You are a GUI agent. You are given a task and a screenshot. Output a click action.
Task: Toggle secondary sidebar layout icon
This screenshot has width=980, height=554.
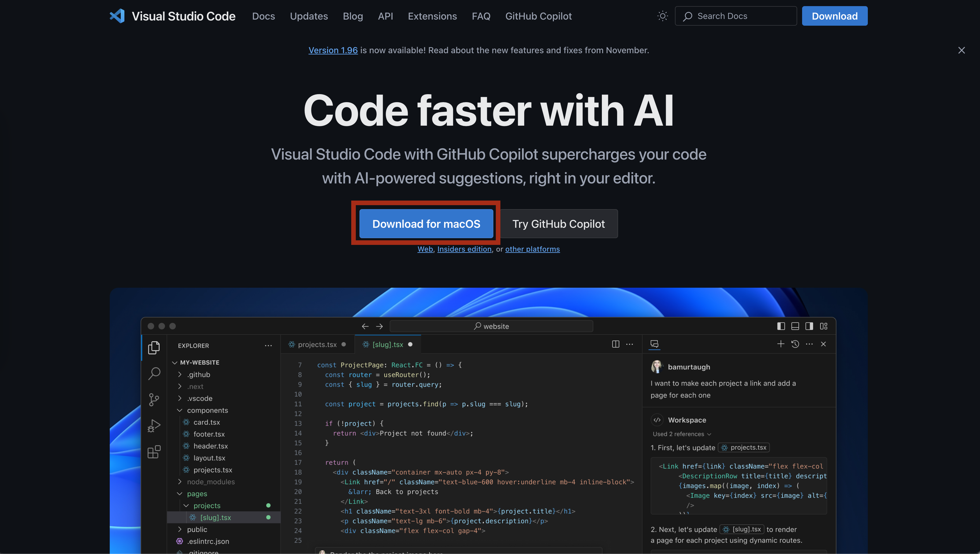809,326
